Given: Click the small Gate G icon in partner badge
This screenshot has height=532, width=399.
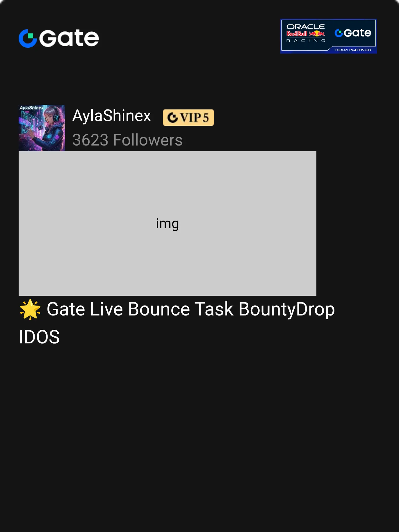Looking at the screenshot, I should pos(339,33).
